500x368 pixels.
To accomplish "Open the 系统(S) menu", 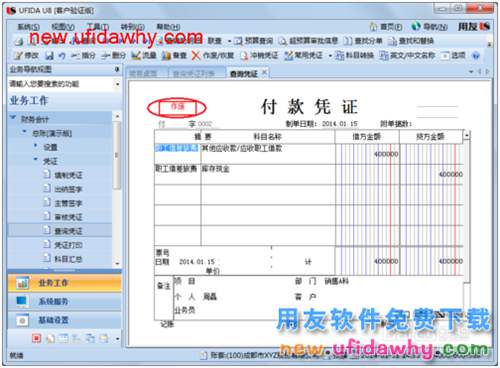I will point(29,27).
